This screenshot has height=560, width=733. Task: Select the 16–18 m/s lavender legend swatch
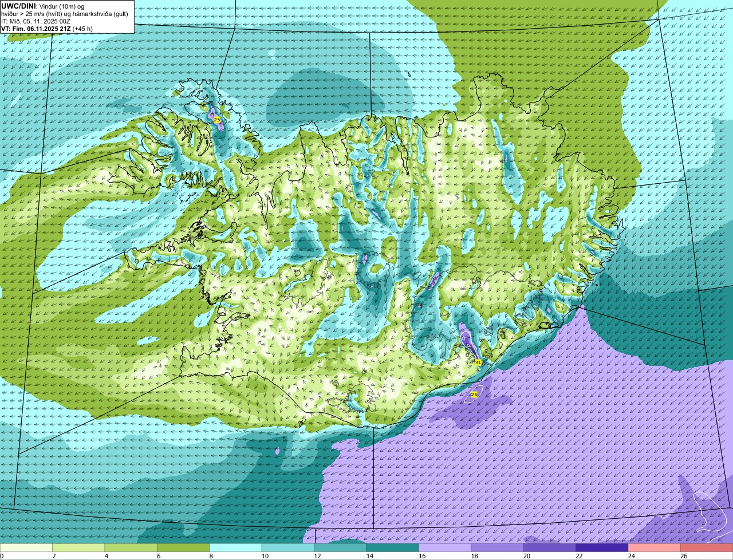446,548
